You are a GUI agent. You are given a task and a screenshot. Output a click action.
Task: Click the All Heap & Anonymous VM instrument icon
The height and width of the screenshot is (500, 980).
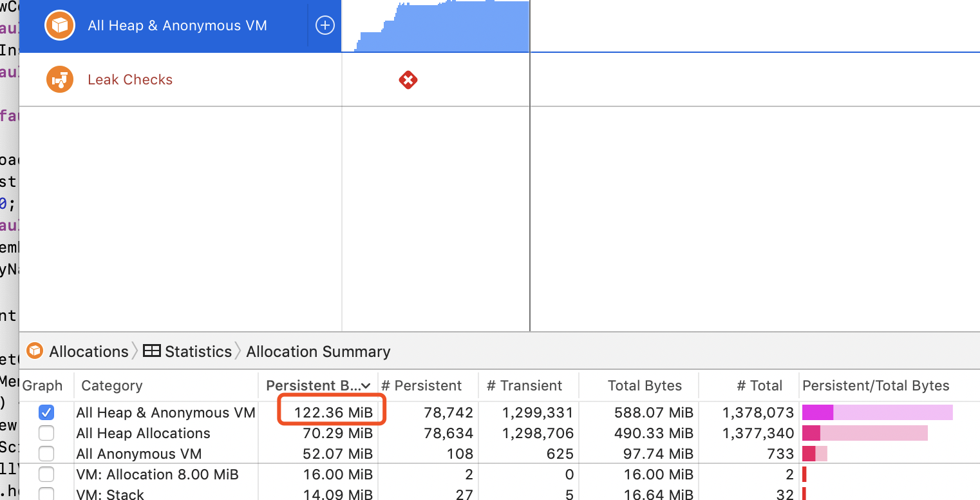click(x=60, y=26)
